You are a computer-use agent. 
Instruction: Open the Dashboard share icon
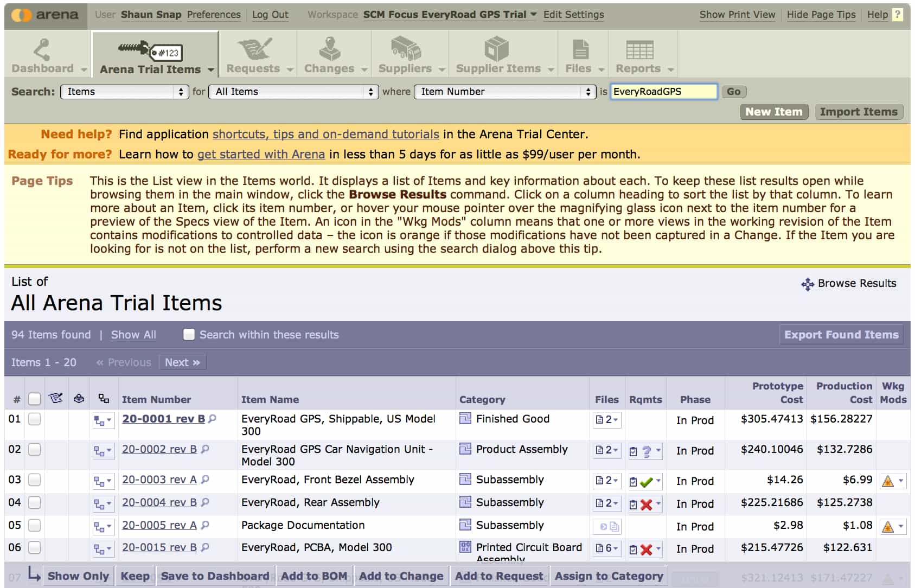(x=41, y=49)
